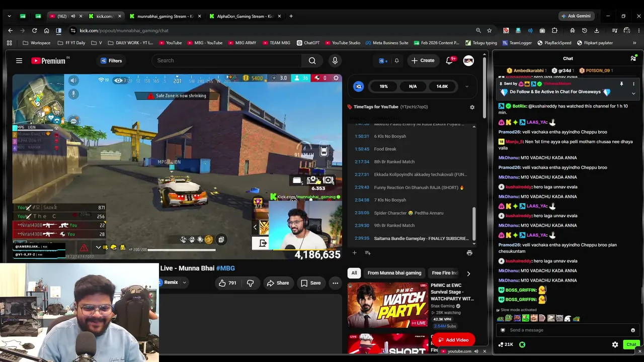Image resolution: width=644 pixels, height=362 pixels.
Task: Open the Meta Business Suite bookmark
Action: pyautogui.click(x=387, y=43)
